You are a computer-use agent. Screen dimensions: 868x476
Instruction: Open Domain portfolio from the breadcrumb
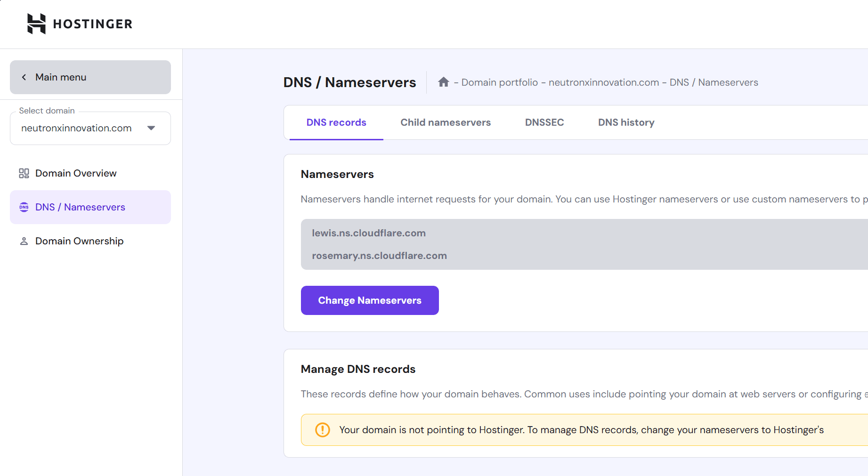pyautogui.click(x=500, y=82)
